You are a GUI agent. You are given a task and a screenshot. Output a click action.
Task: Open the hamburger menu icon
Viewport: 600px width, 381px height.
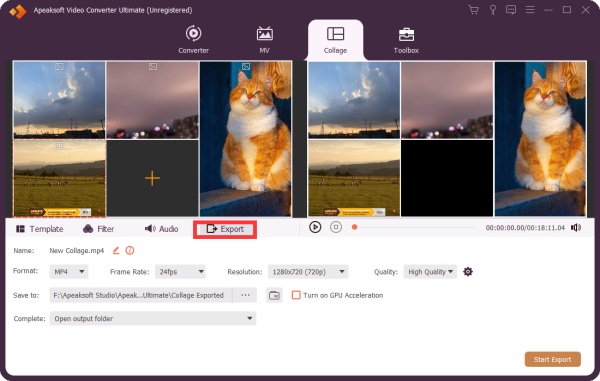tap(530, 10)
